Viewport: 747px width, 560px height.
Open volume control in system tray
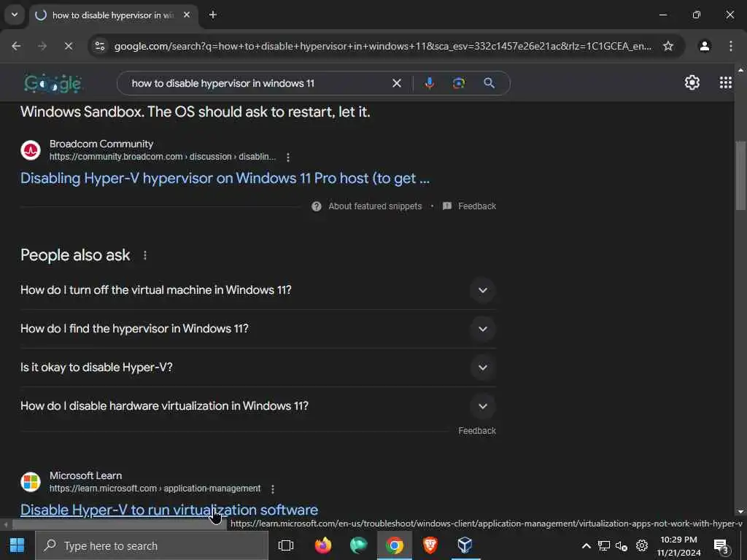[x=622, y=546]
